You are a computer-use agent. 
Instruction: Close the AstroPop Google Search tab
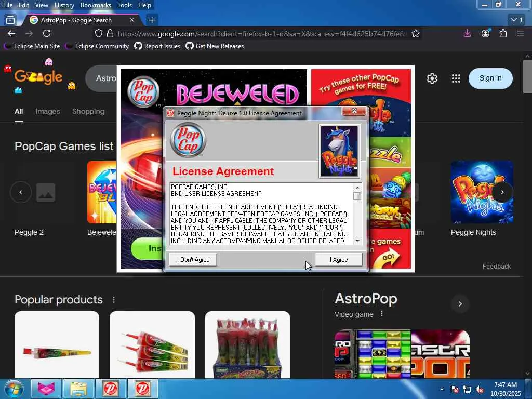tap(132, 20)
